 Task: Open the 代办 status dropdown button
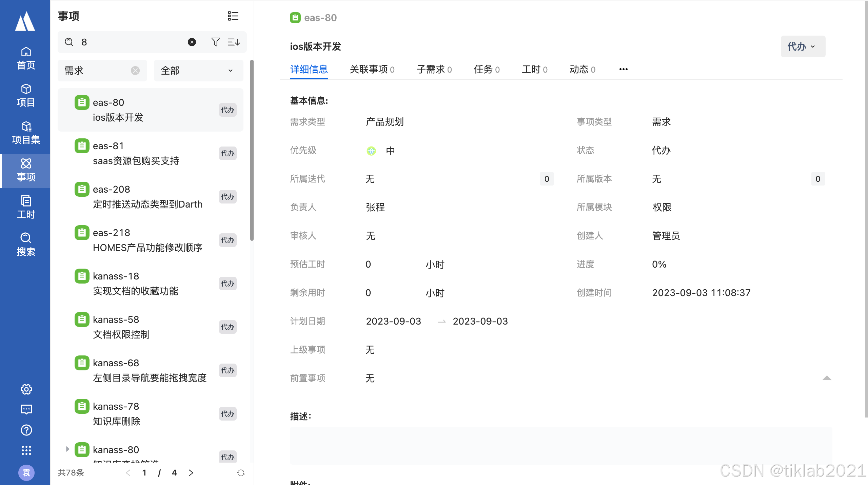803,46
